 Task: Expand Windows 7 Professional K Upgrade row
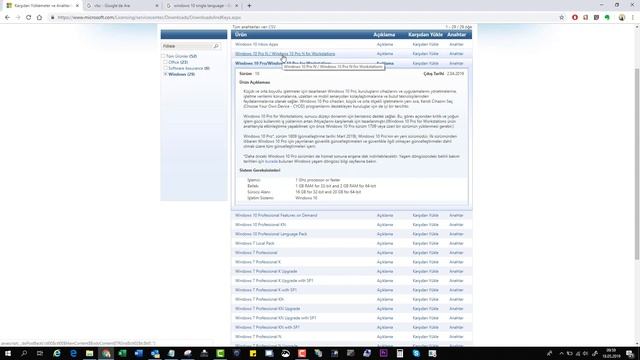(x=266, y=271)
